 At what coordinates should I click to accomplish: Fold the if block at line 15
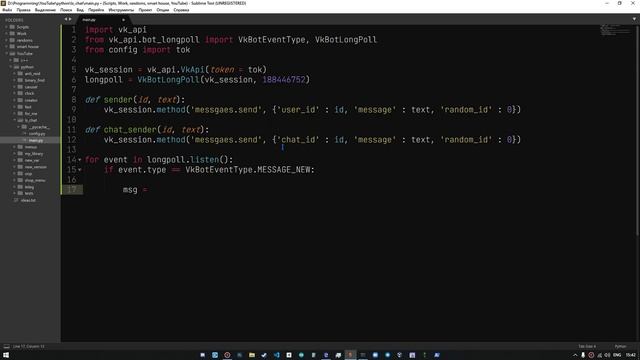pos(80,169)
